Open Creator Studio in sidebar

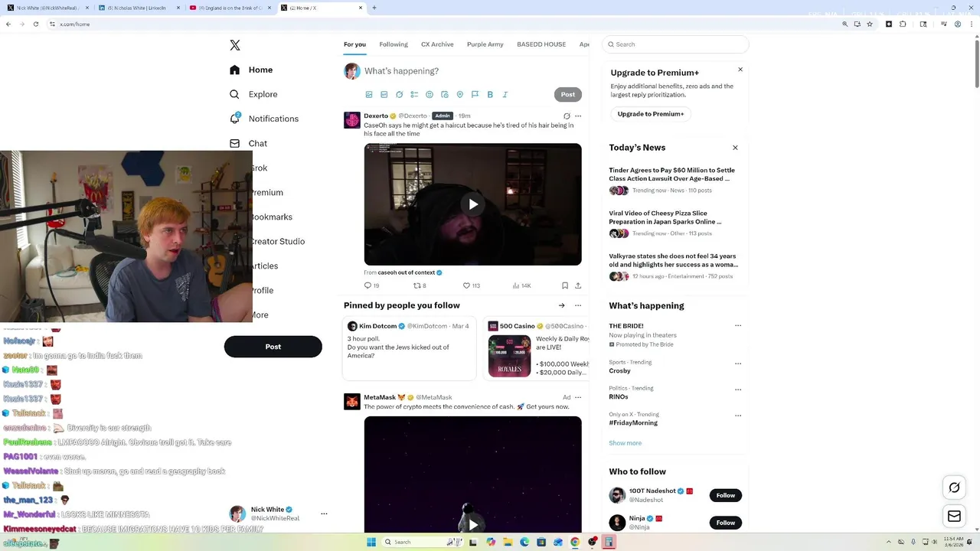click(x=278, y=241)
